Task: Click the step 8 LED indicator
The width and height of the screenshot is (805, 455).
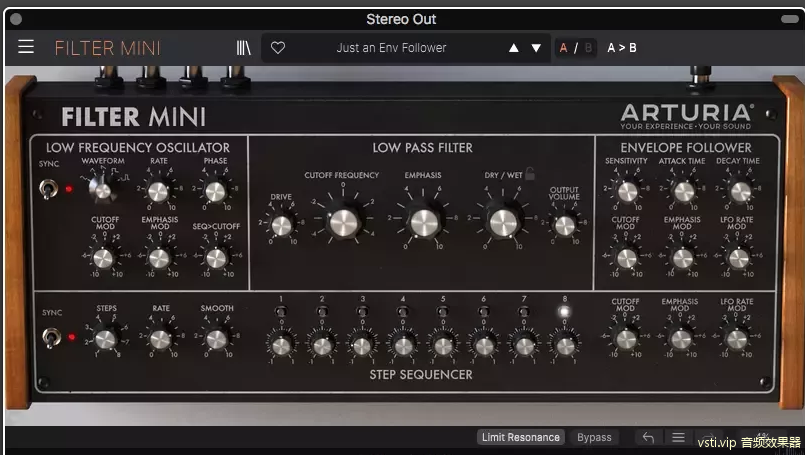Action: point(565,311)
